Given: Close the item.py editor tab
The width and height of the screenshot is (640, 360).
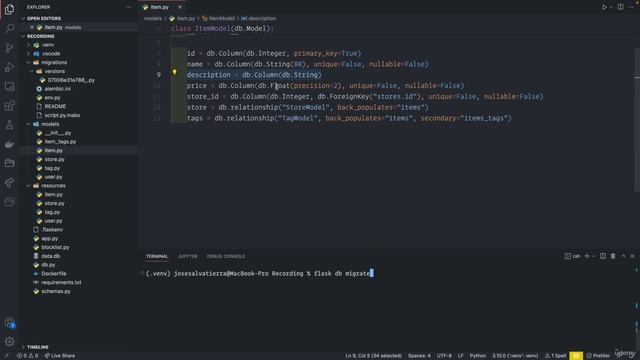Looking at the screenshot, I should [x=180, y=7].
